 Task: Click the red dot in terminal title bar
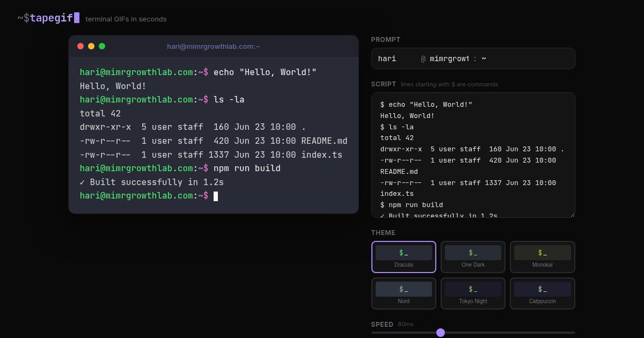[x=80, y=46]
